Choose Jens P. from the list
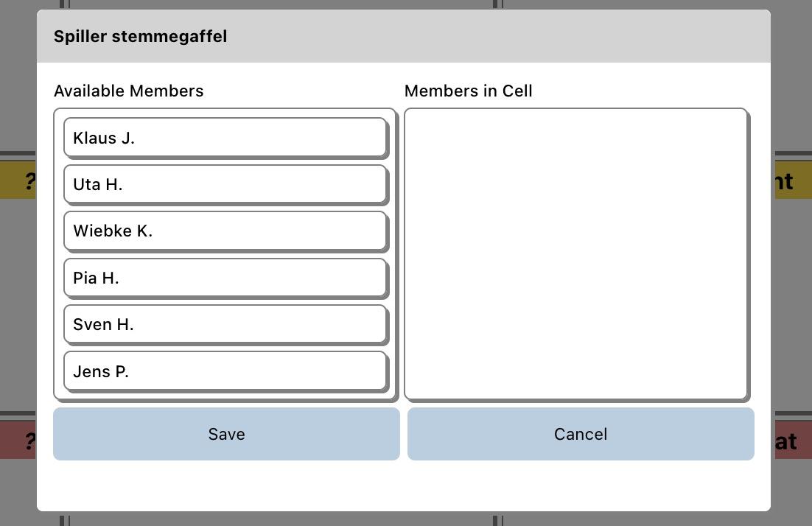This screenshot has width=812, height=526. 225,371
